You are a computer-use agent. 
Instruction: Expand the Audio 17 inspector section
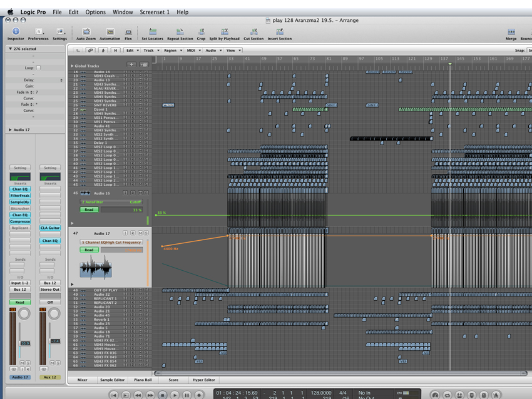pyautogui.click(x=10, y=129)
